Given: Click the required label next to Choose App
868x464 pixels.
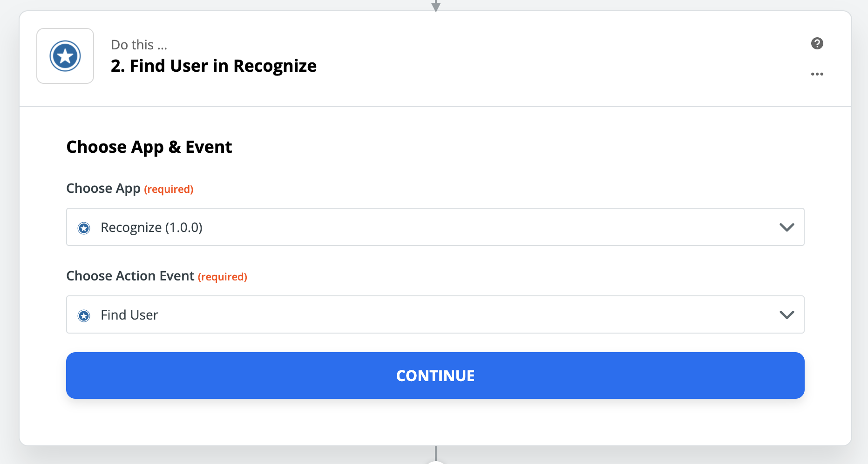Looking at the screenshot, I should [x=169, y=189].
